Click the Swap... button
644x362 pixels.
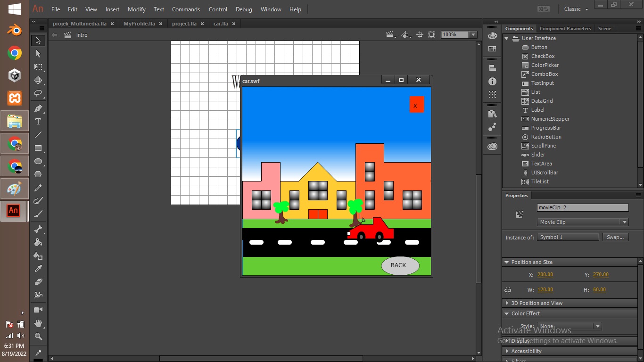pos(615,237)
